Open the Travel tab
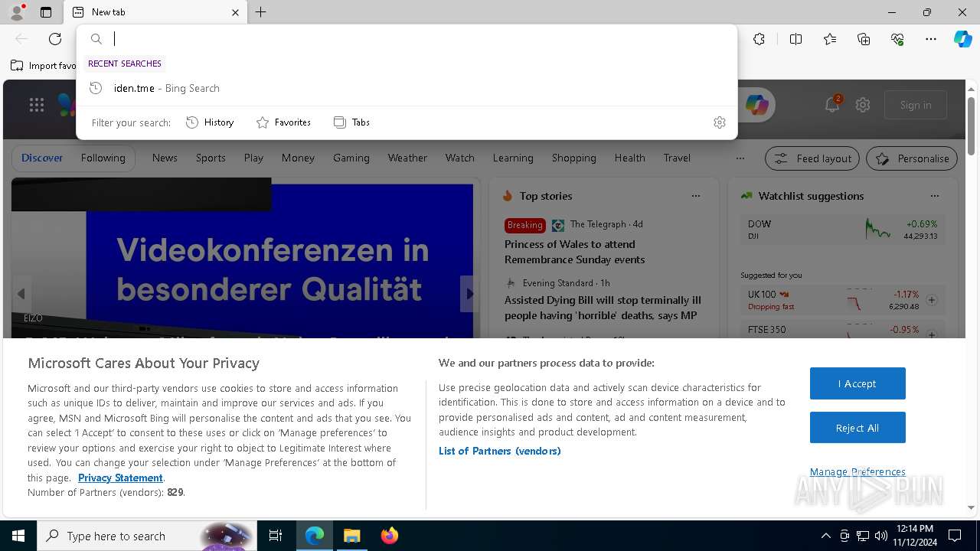Screen dimensions: 980x551 tap(677, 158)
